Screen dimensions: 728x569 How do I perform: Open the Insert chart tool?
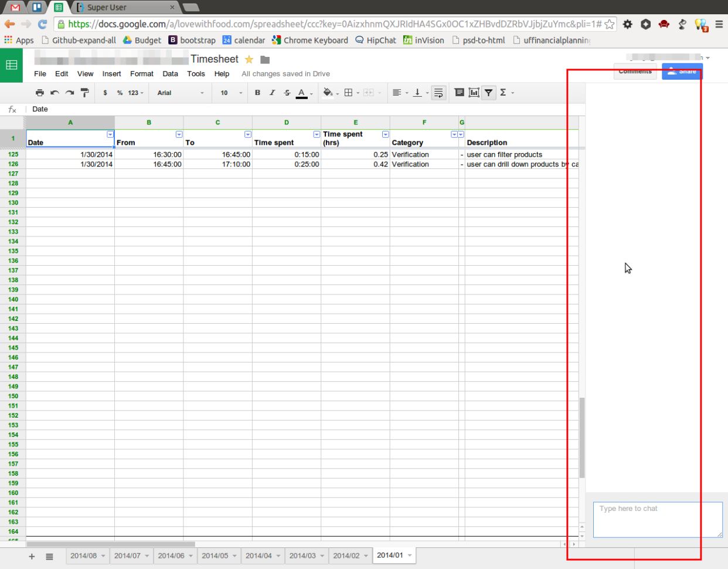[x=474, y=92]
